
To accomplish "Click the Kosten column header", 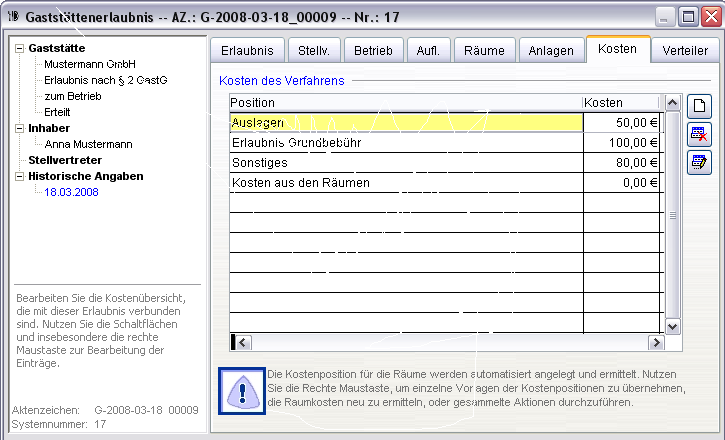I will pyautogui.click(x=620, y=102).
